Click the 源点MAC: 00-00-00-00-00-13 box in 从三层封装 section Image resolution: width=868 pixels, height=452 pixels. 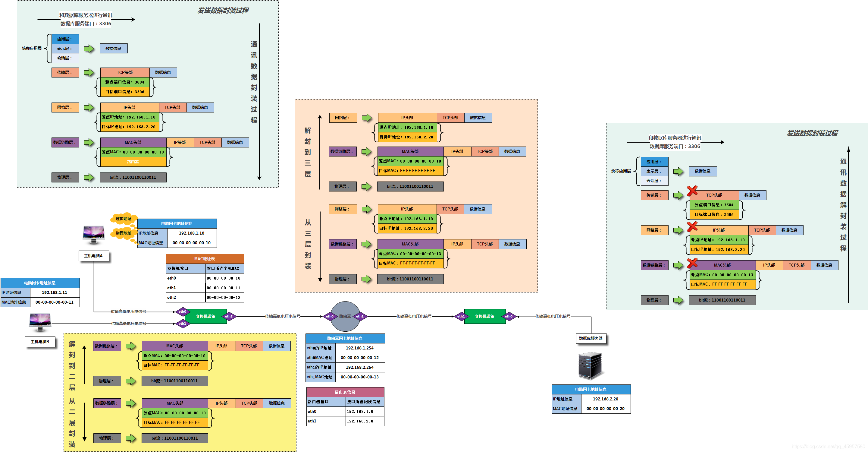click(410, 254)
